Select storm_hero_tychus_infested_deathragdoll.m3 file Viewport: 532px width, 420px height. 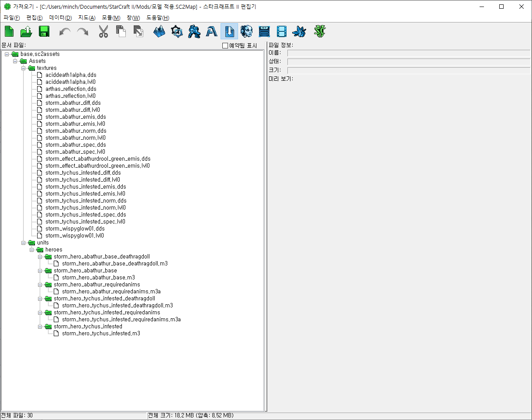[117, 306]
